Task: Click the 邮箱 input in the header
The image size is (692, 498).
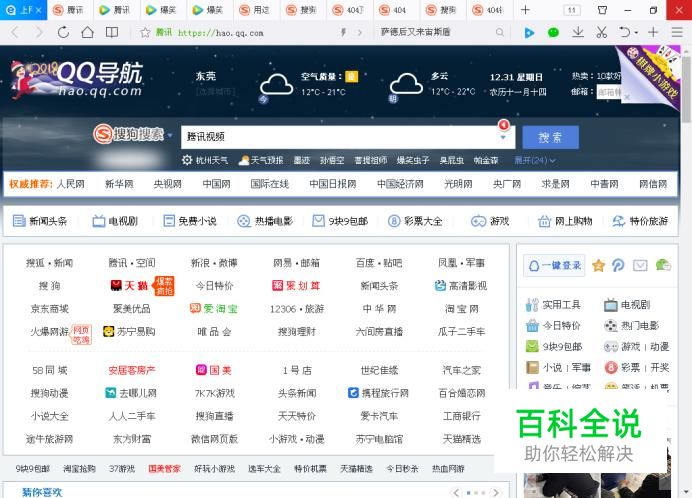Action: pos(609,92)
